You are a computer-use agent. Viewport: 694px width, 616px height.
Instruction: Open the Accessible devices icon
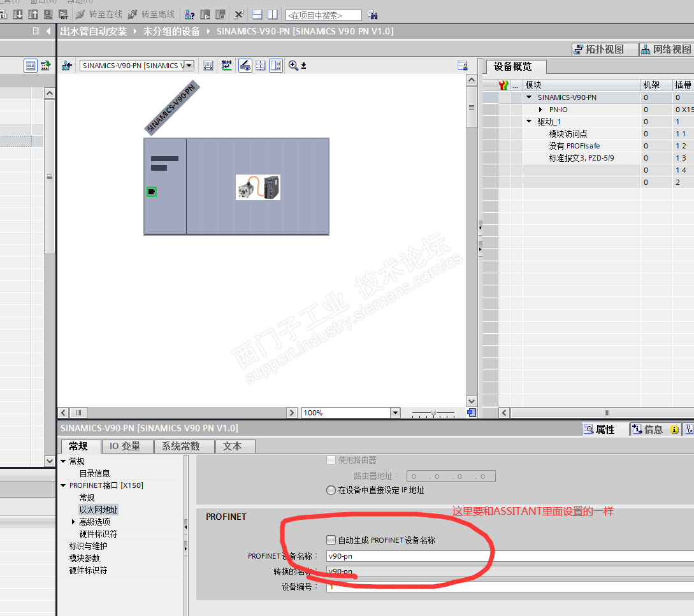point(190,15)
